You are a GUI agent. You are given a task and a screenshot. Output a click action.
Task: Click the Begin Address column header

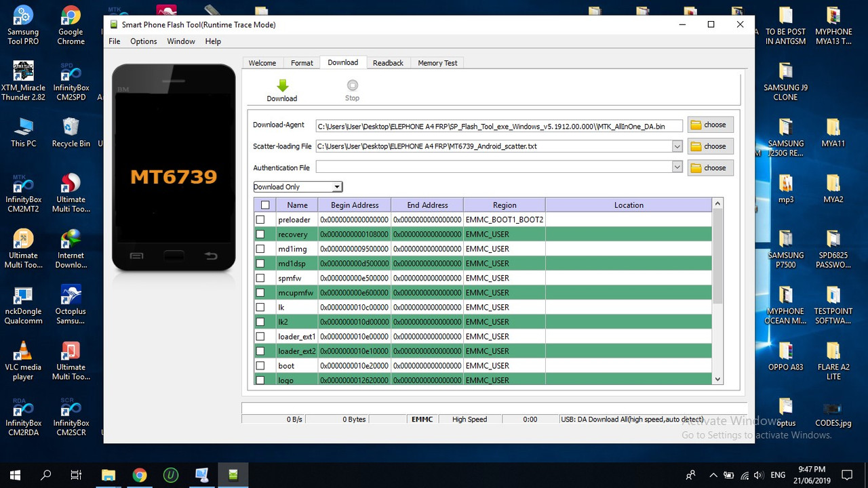point(355,205)
